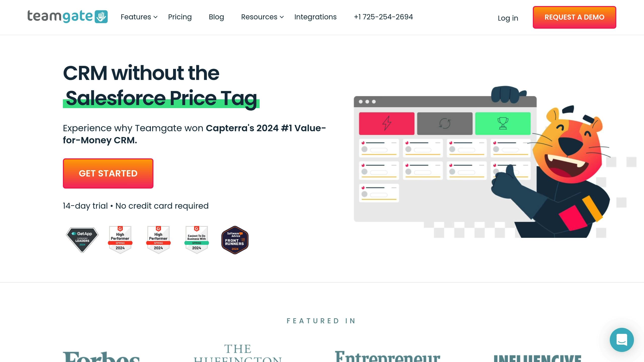Click the Software Advice Front Runners 2024 badge
The height and width of the screenshot is (362, 644).
(x=234, y=240)
